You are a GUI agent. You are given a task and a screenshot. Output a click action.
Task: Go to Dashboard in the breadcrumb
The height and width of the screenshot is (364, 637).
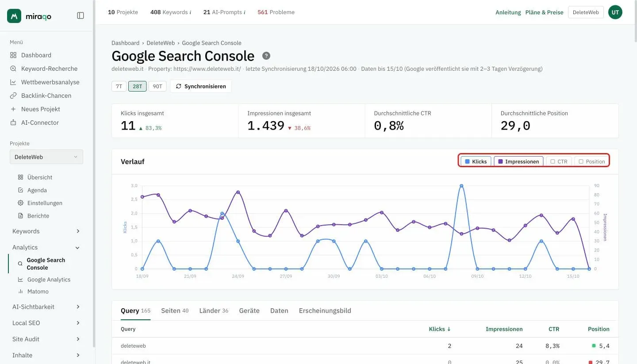point(125,43)
